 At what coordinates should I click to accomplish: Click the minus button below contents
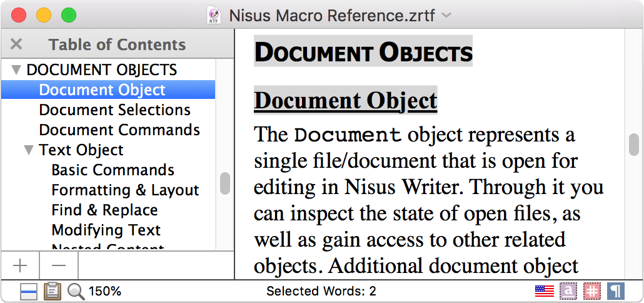coord(59,265)
